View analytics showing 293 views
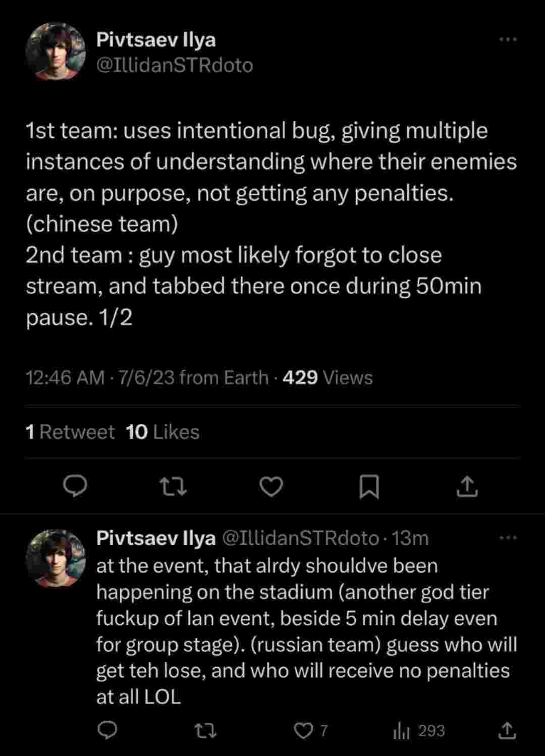The width and height of the screenshot is (545, 756). (419, 730)
